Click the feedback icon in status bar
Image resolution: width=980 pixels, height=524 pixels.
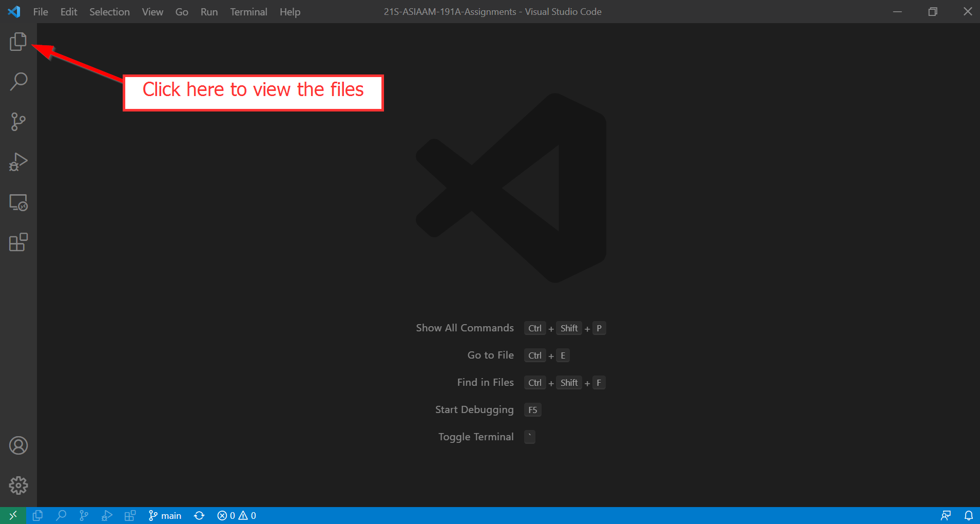click(x=945, y=515)
